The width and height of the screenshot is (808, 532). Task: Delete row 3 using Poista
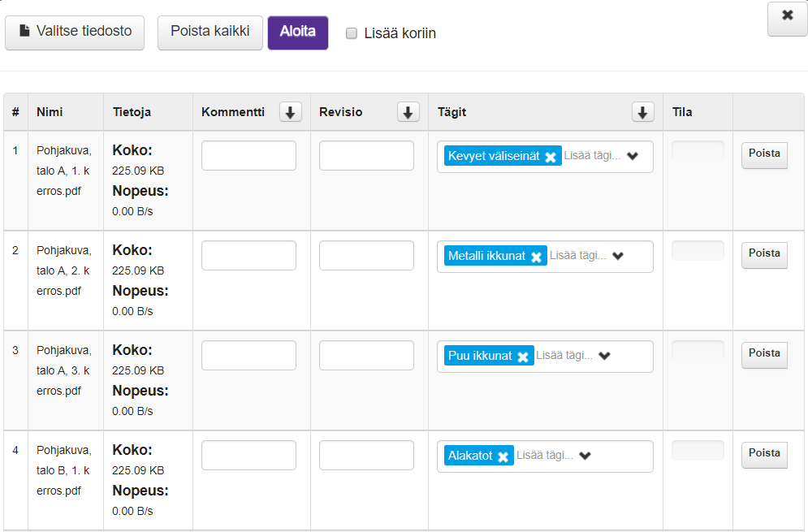coord(764,354)
